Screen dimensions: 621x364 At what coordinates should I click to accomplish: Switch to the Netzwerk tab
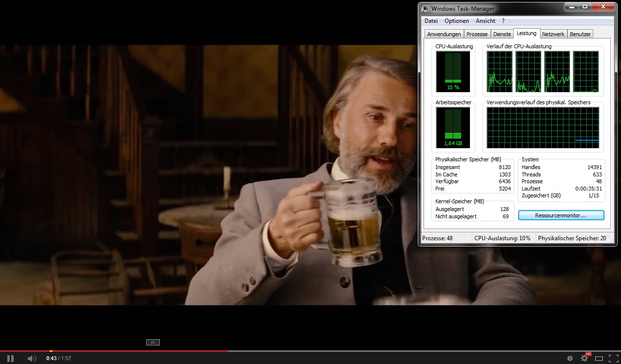point(553,34)
